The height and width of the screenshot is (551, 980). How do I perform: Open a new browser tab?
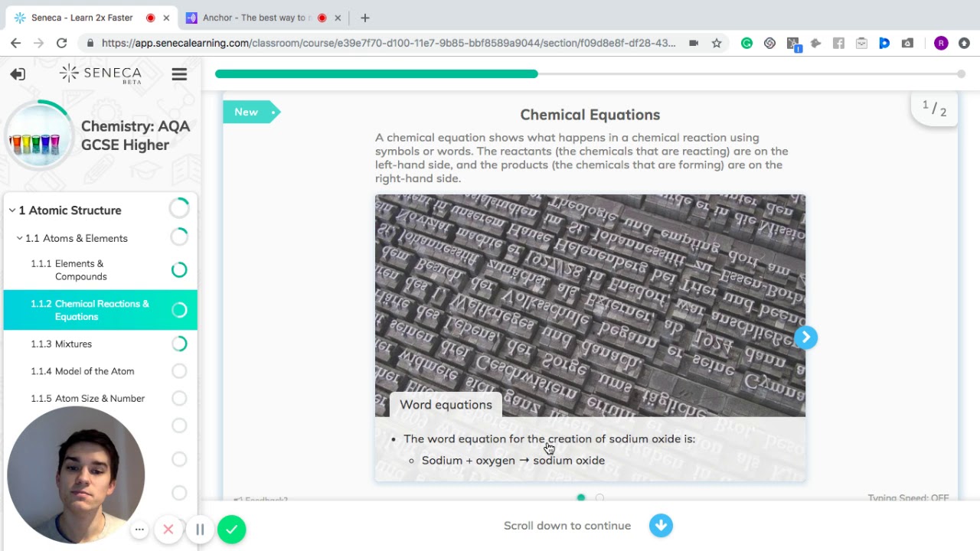(x=365, y=18)
